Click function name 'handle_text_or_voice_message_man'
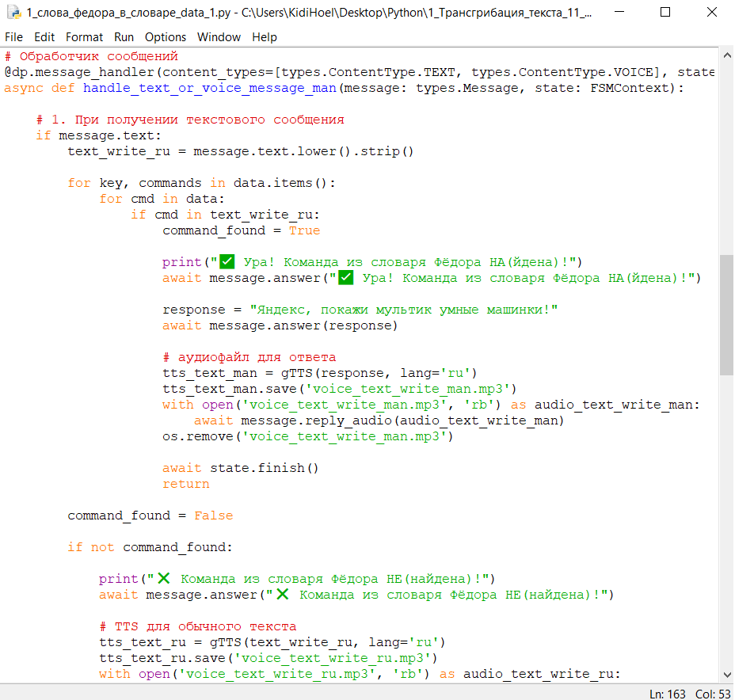This screenshot has height=700, width=735. [x=210, y=88]
